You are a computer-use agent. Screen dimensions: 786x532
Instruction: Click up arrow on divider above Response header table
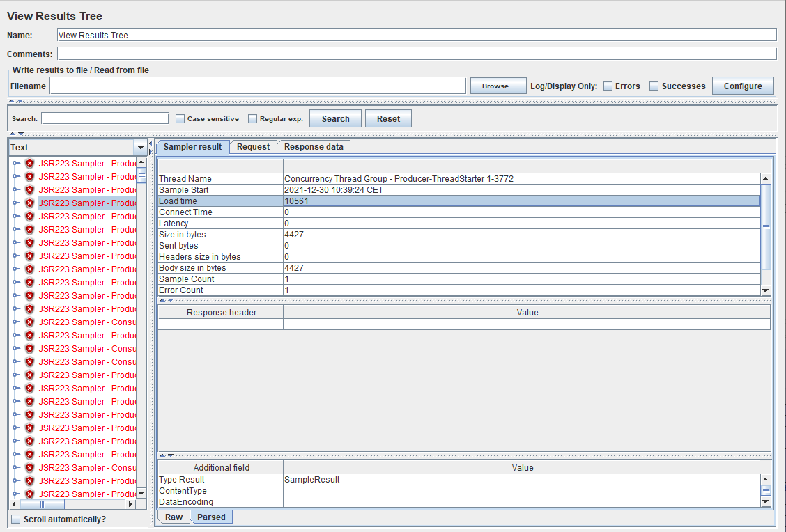162,300
